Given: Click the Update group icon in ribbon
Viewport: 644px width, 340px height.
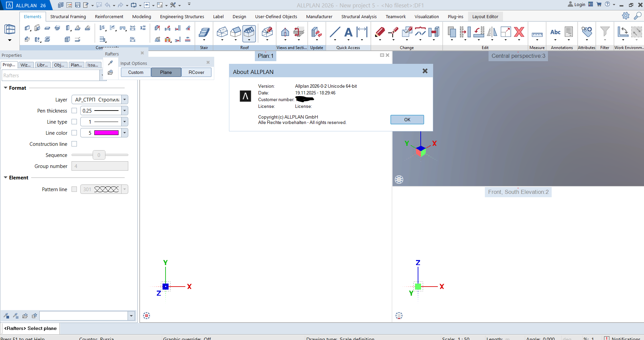Looking at the screenshot, I should [x=316, y=32].
